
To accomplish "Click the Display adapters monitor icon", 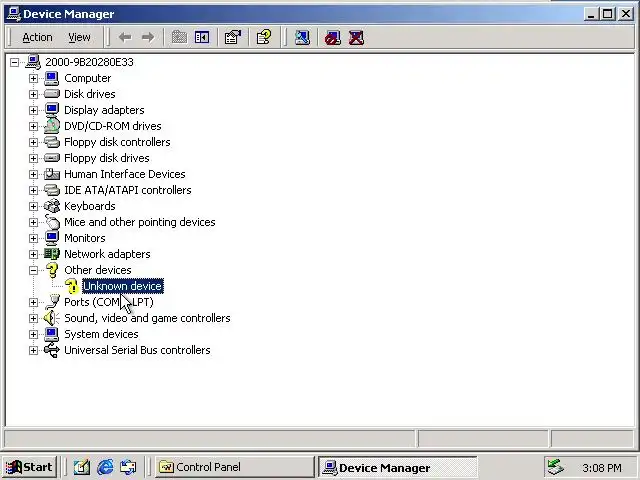I will pos(52,110).
